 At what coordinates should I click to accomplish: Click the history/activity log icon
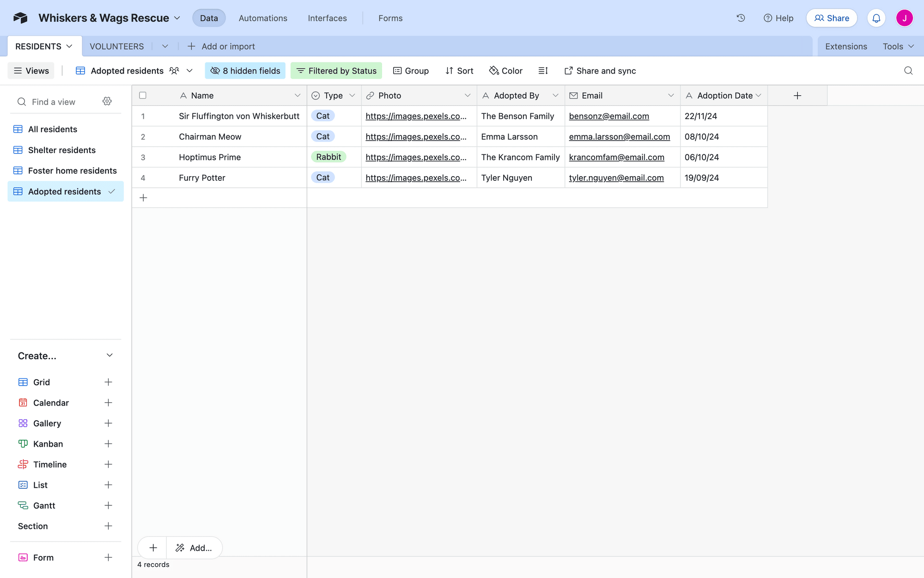[x=741, y=18]
